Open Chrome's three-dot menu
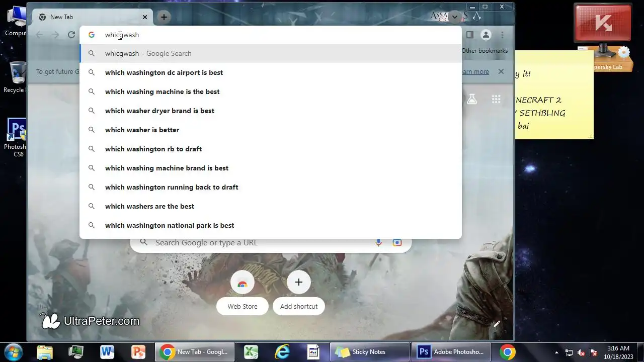 coord(502,35)
